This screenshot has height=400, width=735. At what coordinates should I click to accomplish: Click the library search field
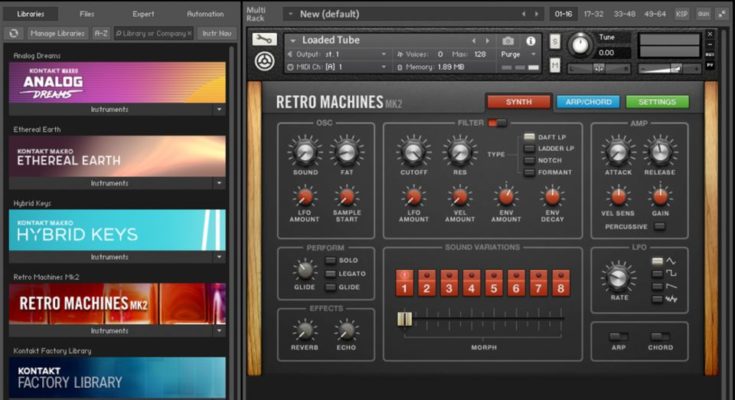point(152,33)
